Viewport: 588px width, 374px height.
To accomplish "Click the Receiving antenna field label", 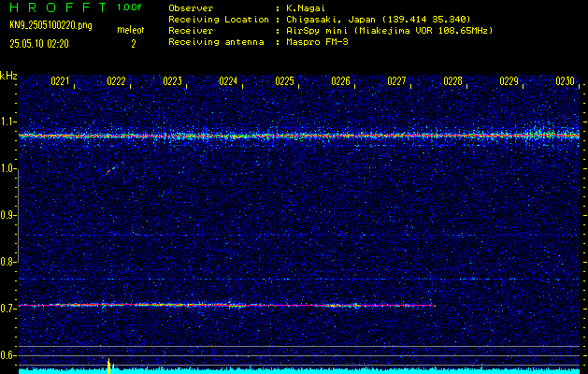I will [x=216, y=42].
